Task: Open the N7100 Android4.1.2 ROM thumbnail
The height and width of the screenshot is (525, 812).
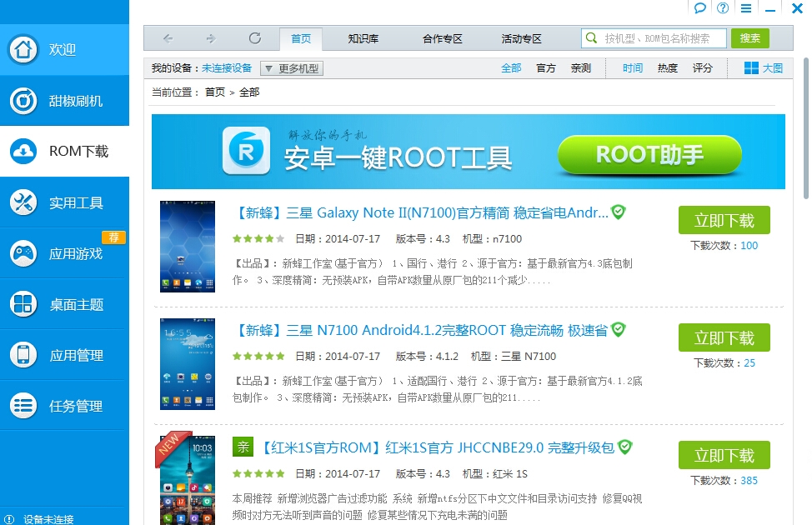Action: click(188, 364)
